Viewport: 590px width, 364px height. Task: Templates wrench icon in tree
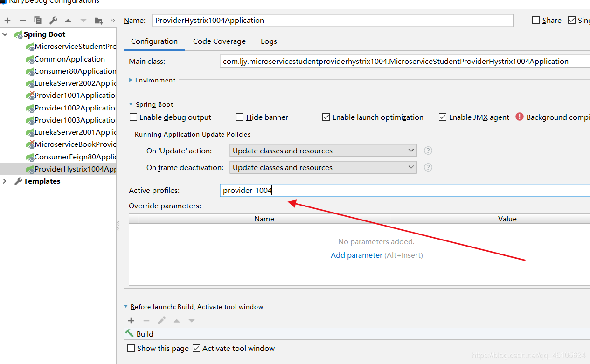[x=19, y=181]
